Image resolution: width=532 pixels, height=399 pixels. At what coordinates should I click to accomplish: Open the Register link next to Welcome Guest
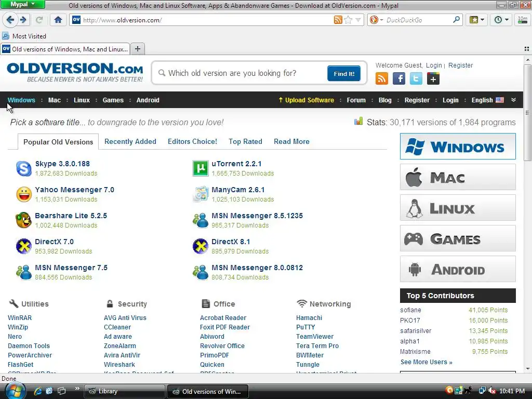tap(460, 65)
